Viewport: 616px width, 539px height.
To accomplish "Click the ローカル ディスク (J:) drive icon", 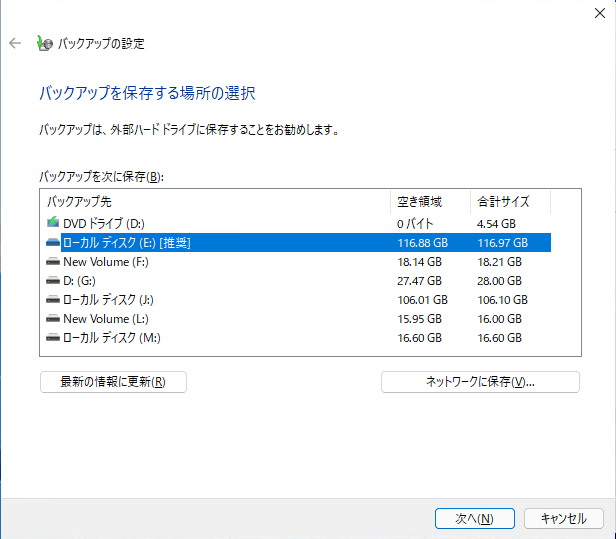I will (53, 299).
